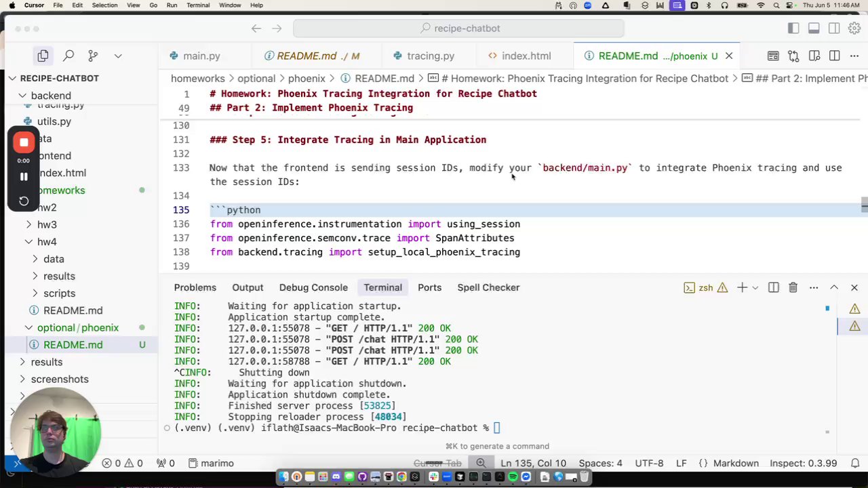Click the phoenix breadcrumb segment
Viewport: 868px width, 488px height.
coord(307,79)
